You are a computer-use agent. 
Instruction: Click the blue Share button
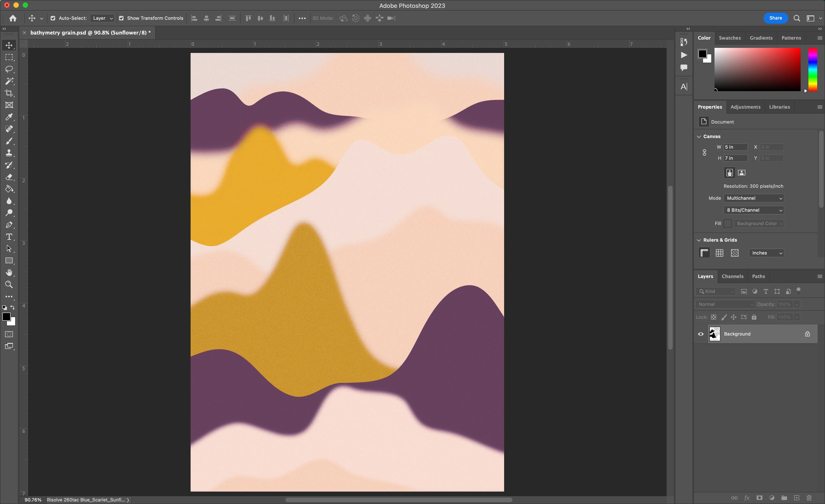coord(776,18)
